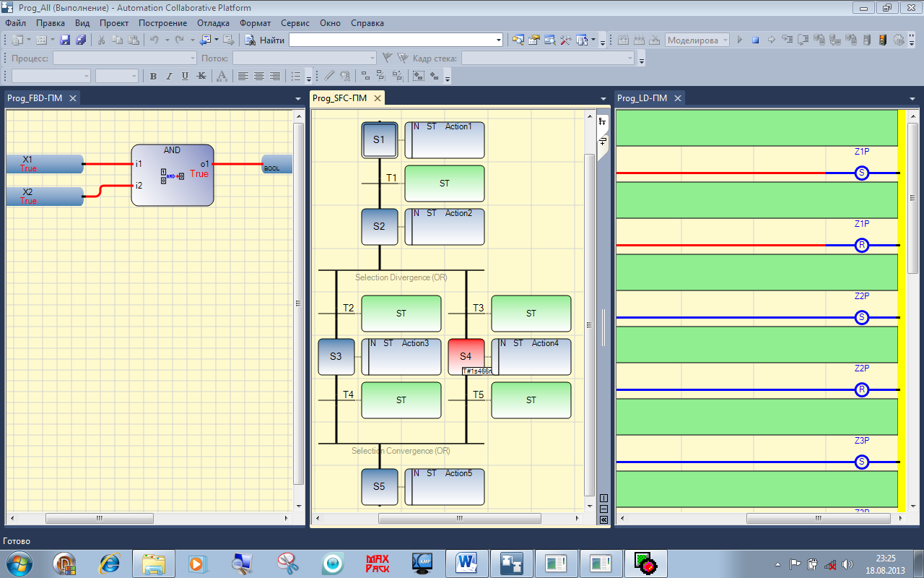Open Prog_FBD-ПМ pane tab list dropdown arrow
924x578 pixels.
click(x=298, y=98)
